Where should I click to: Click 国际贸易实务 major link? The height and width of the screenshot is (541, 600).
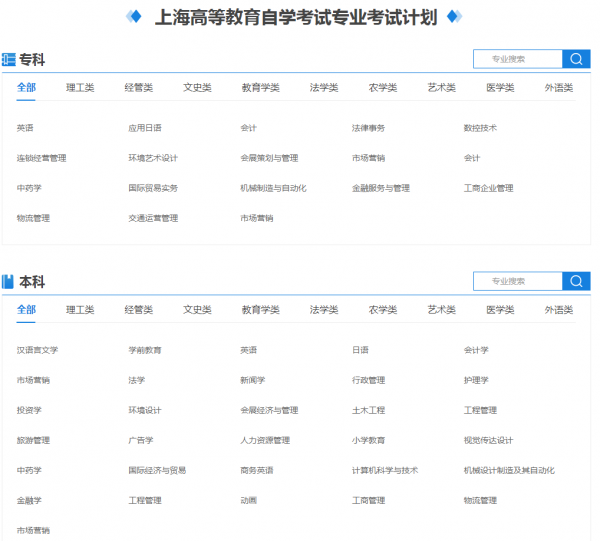pyautogui.click(x=153, y=188)
